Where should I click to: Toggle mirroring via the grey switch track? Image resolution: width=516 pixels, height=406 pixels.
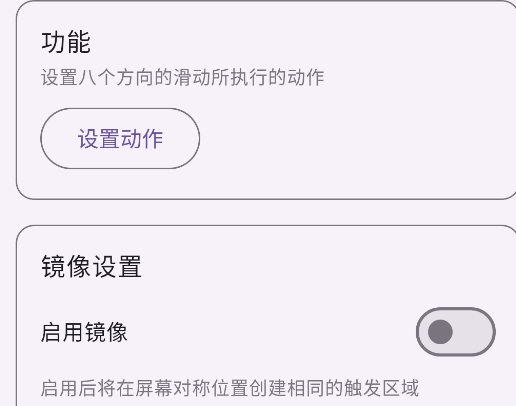click(x=475, y=332)
